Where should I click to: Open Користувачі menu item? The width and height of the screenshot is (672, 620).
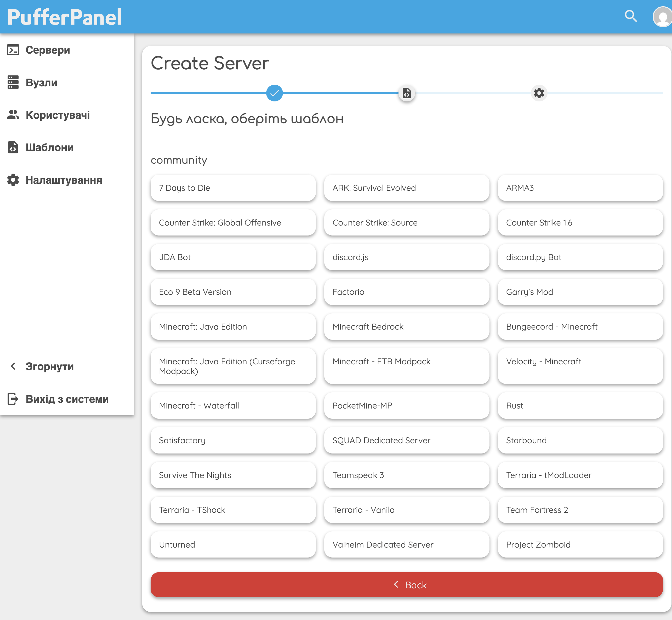coord(67,115)
